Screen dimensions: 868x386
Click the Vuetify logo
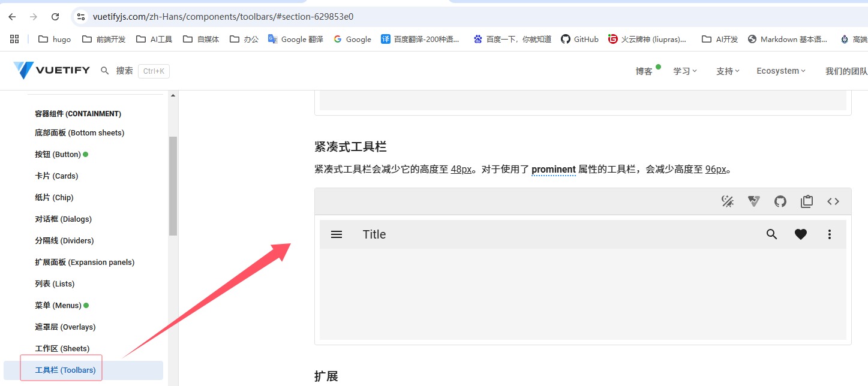click(51, 70)
